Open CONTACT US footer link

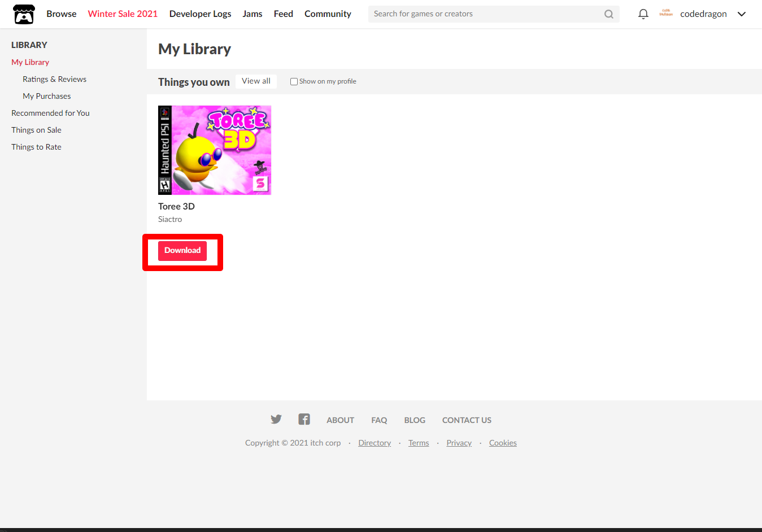click(x=467, y=420)
